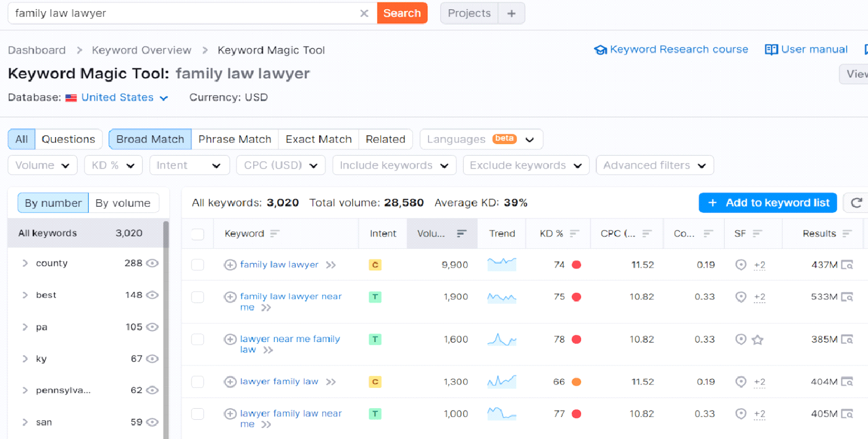
Task: Expand the pennsylvania keyword group
Action: 25,390
